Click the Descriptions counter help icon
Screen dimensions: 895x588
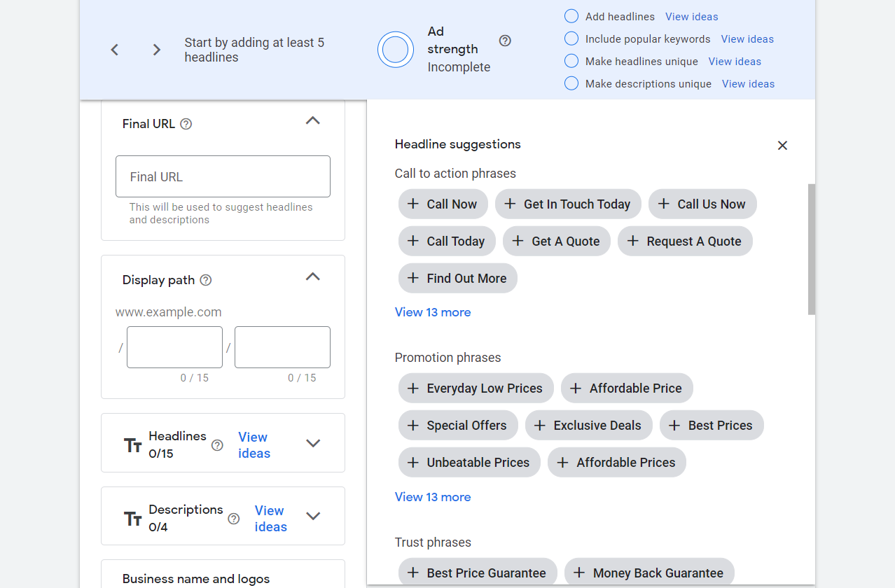click(x=233, y=519)
